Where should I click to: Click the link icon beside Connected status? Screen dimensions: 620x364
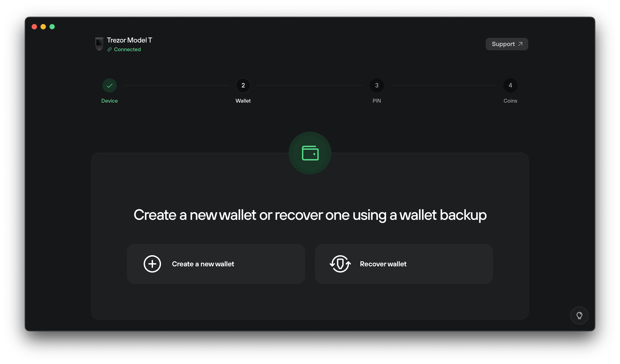pyautogui.click(x=109, y=49)
